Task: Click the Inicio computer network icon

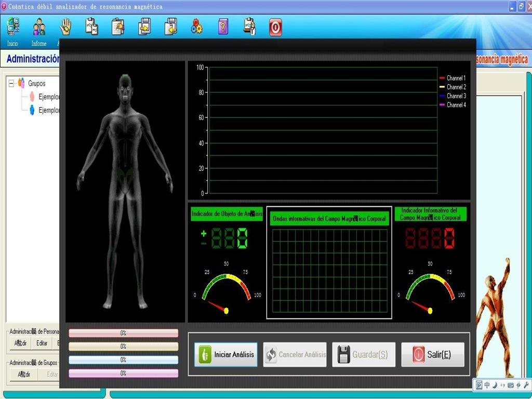Action: tap(13, 26)
